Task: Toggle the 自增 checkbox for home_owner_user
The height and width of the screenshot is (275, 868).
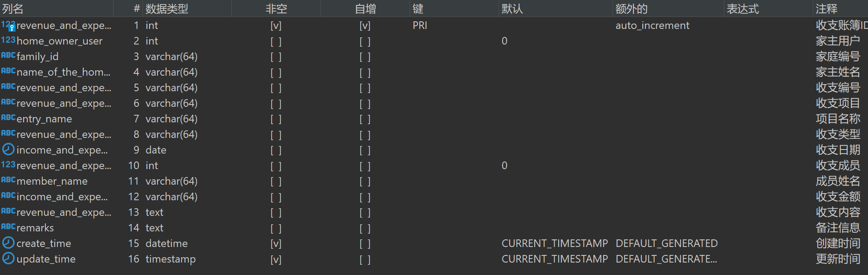Action: click(365, 41)
